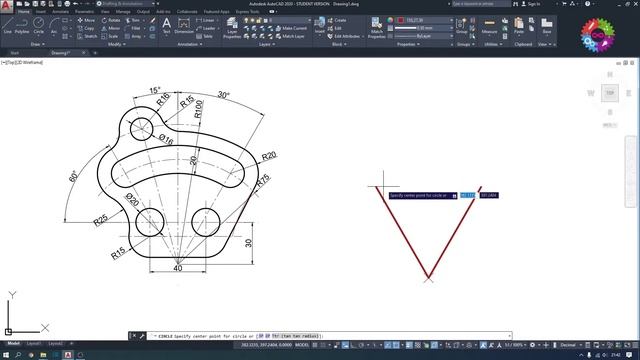The width and height of the screenshot is (640, 360).
Task: Select the Linear dimension tool
Action: pyautogui.click(x=205, y=20)
